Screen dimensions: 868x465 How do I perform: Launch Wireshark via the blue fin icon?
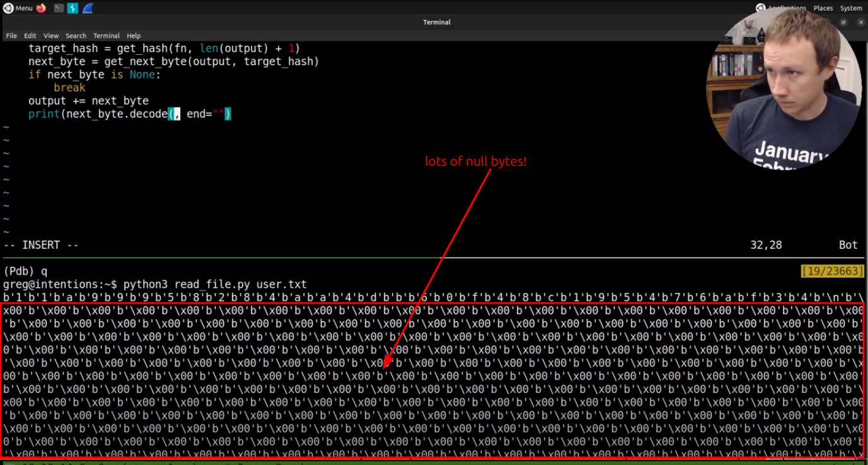pyautogui.click(x=88, y=8)
